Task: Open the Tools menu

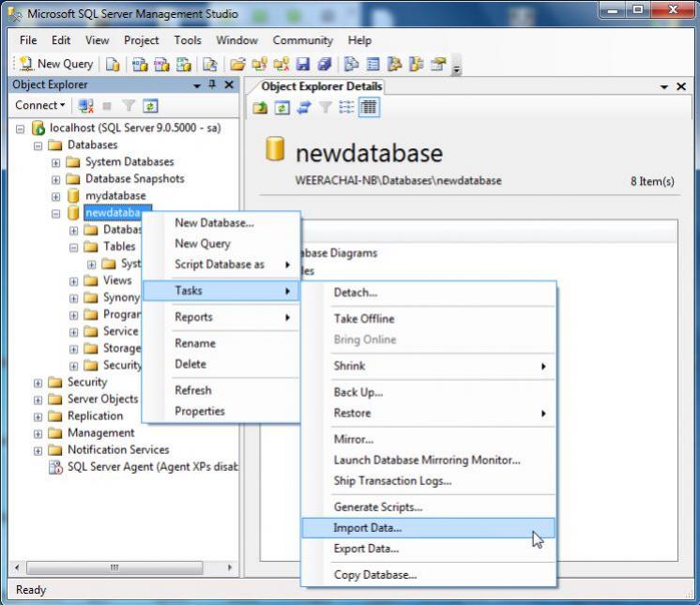Action: (x=188, y=40)
